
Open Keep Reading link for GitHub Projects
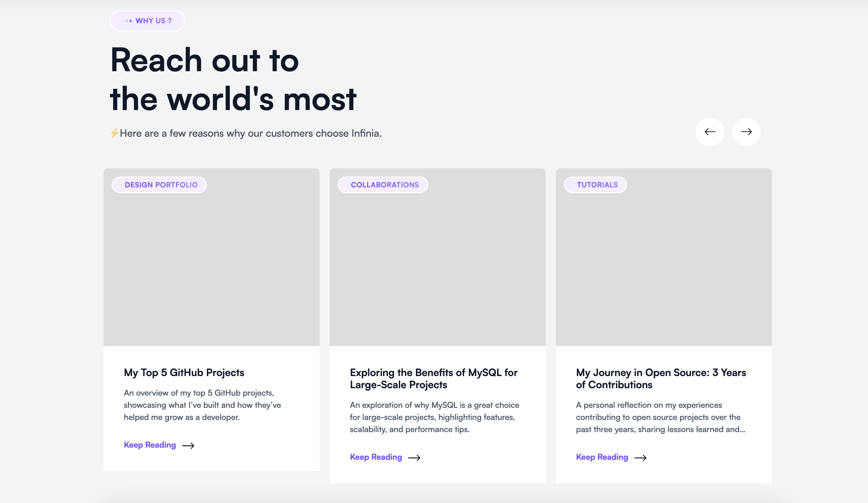tap(150, 445)
